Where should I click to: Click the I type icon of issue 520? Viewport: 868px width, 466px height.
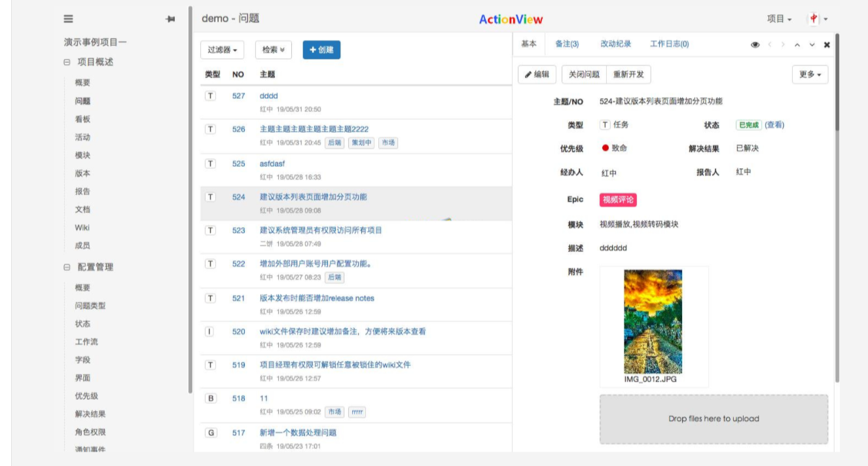(x=210, y=331)
